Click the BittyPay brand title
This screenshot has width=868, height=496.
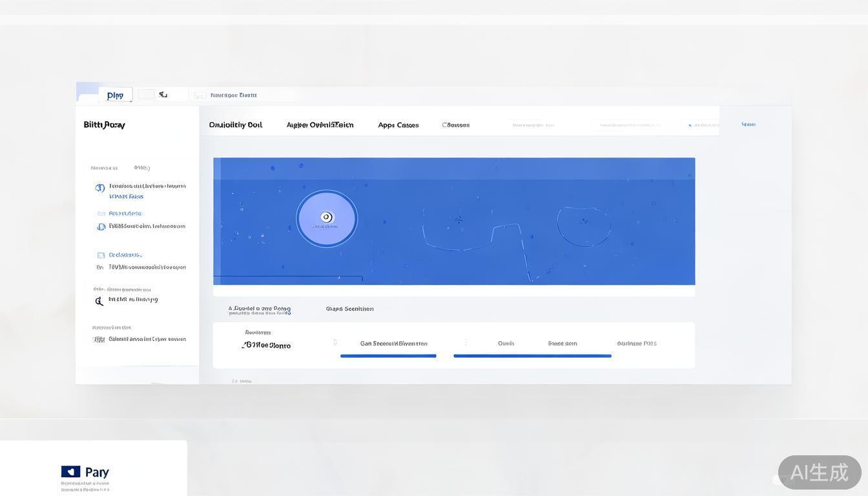(104, 125)
